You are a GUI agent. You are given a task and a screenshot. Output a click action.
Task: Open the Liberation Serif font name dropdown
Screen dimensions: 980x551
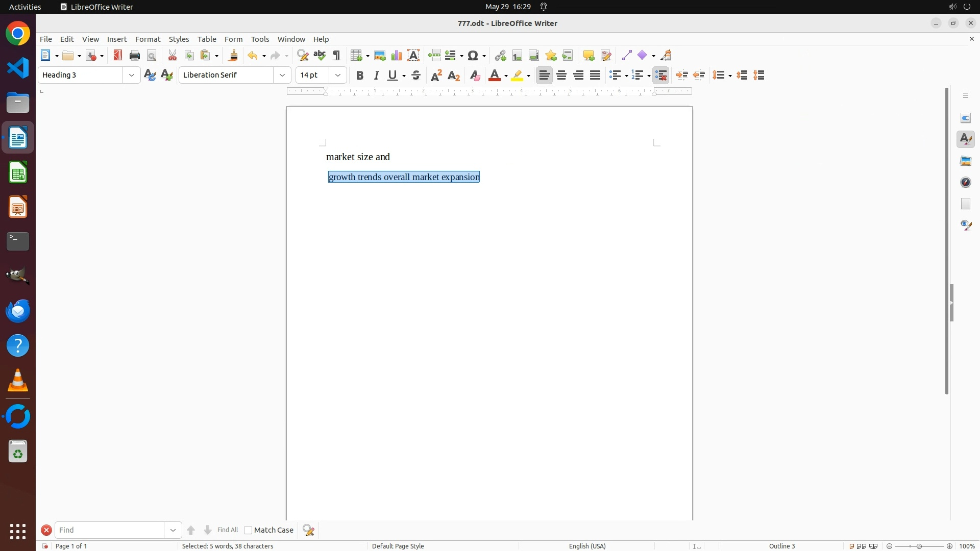pos(282,76)
